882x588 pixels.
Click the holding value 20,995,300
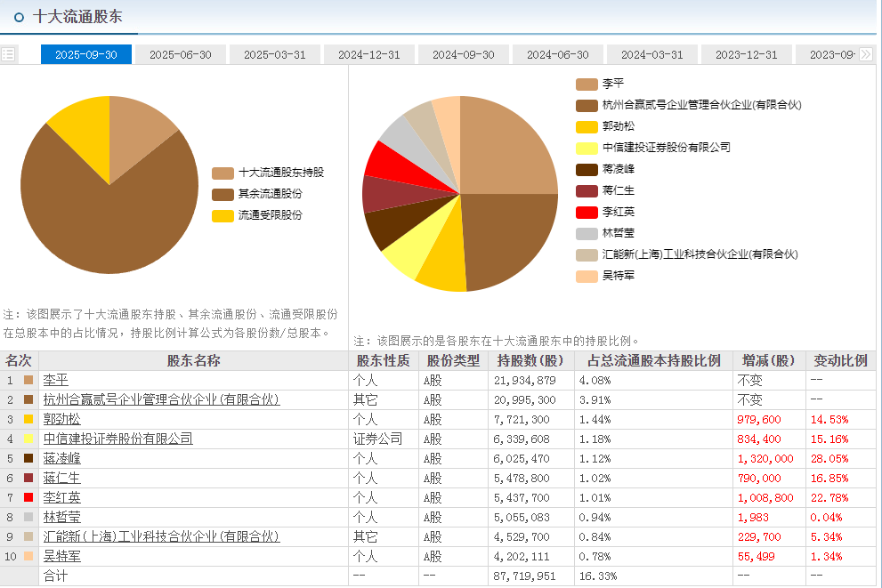(x=525, y=400)
